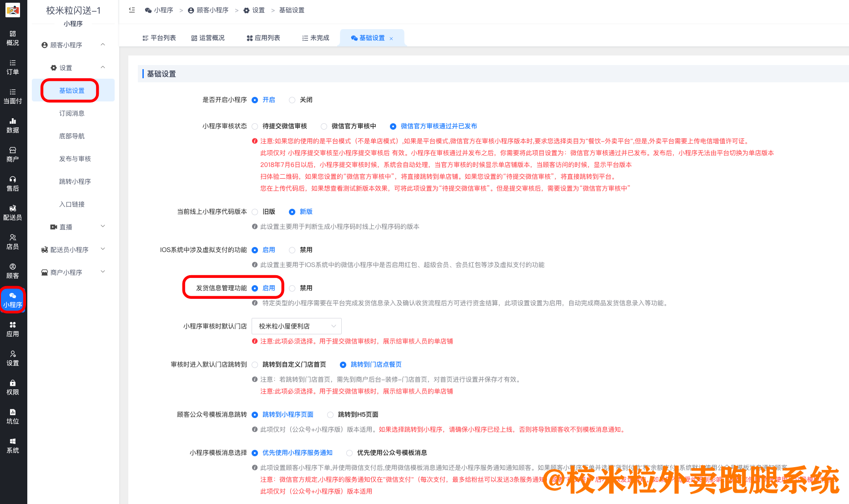Image resolution: width=849 pixels, height=504 pixels.
Task: Open the default store dropdown 校米粒小屋便利店
Action: tap(296, 326)
